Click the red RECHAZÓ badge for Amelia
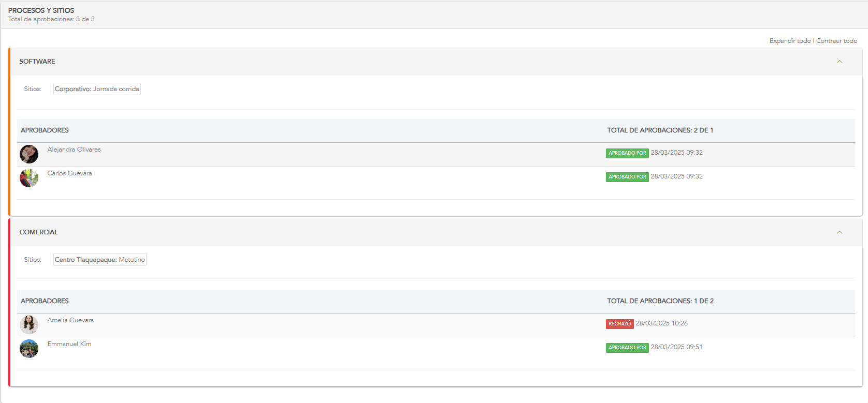The image size is (868, 403). pyautogui.click(x=619, y=324)
